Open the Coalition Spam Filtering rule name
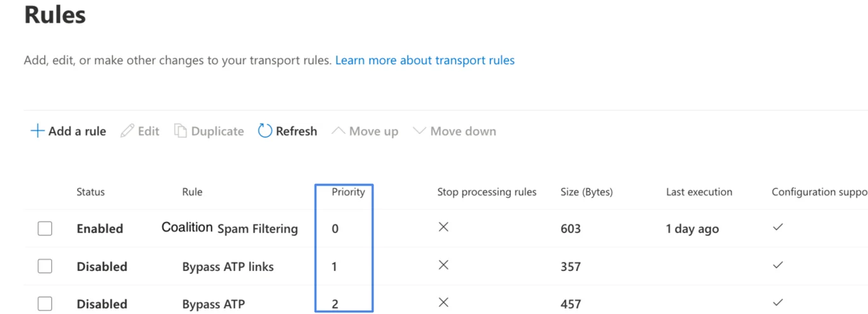 coord(230,228)
